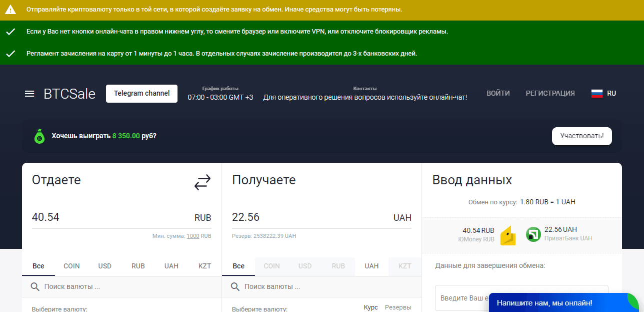Image resolution: width=644 pixels, height=312 pixels.
Task: Switch to the KZT tab in Отдаете panel
Action: (204, 266)
